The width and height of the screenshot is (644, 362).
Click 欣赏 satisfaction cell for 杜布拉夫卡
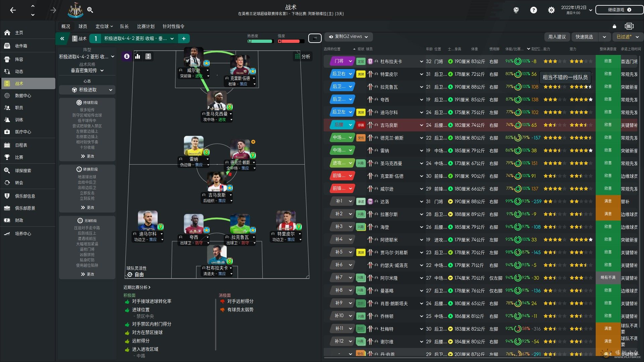point(608,61)
